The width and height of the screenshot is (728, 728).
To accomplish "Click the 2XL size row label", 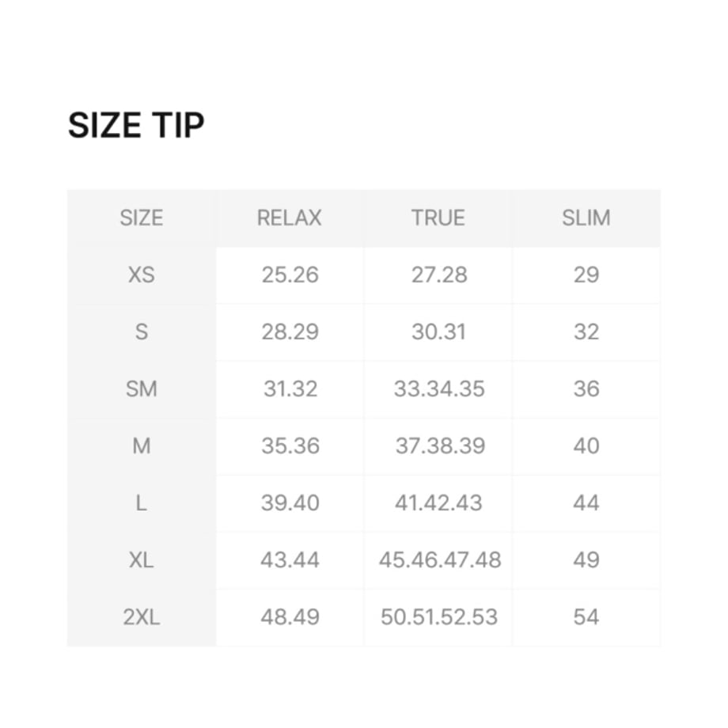I will (142, 617).
